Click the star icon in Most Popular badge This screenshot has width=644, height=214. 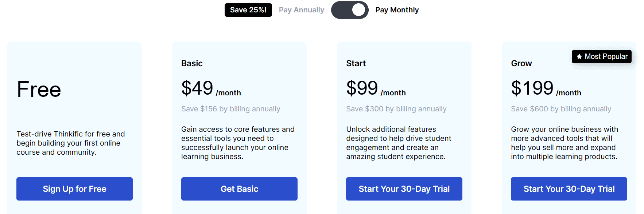click(x=579, y=57)
